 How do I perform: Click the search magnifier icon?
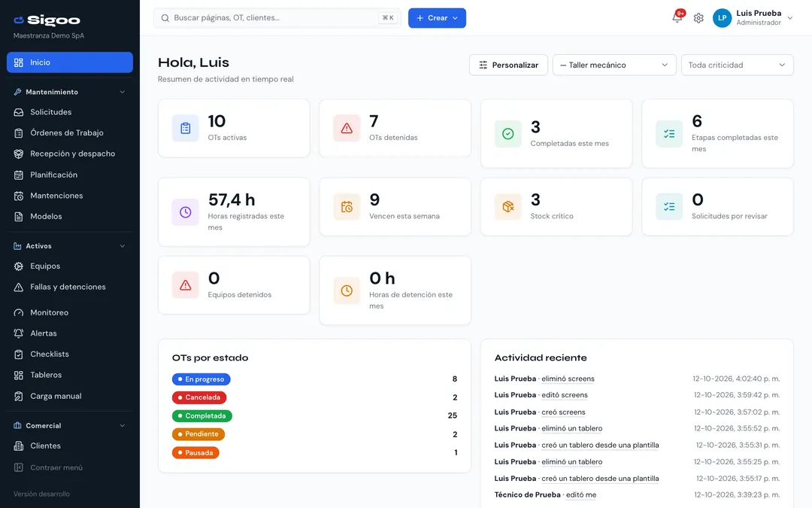tap(165, 18)
